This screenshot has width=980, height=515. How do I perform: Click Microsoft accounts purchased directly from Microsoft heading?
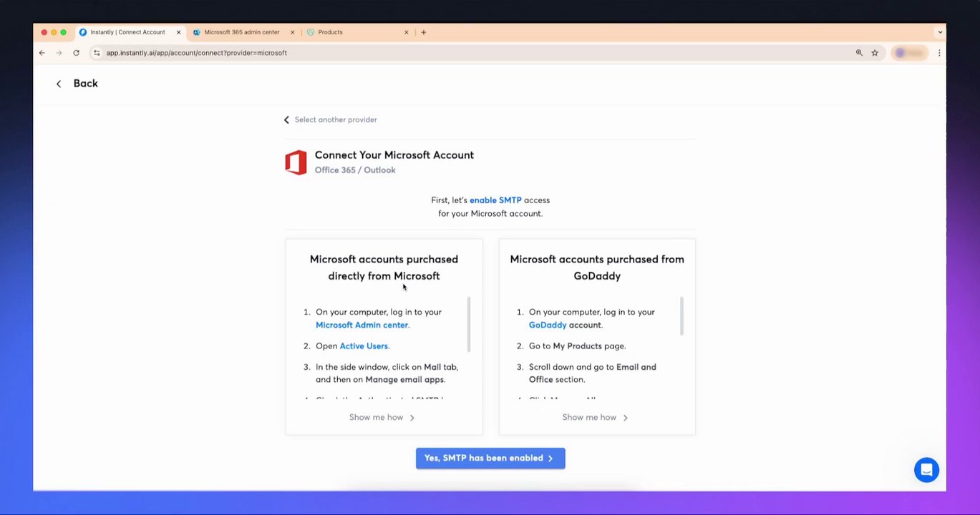tap(384, 268)
